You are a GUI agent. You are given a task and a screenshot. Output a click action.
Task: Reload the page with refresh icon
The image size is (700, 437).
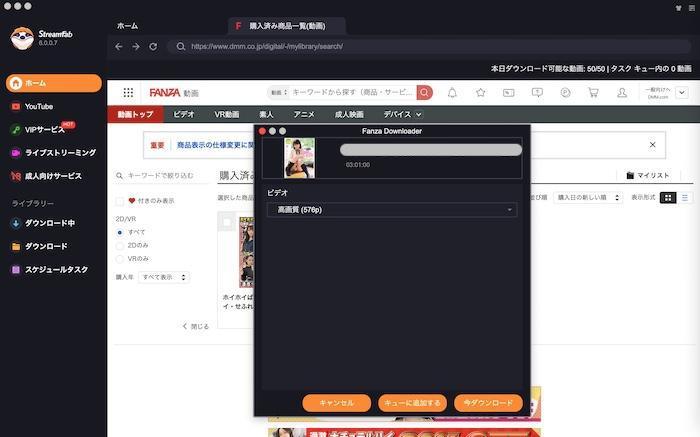[153, 46]
